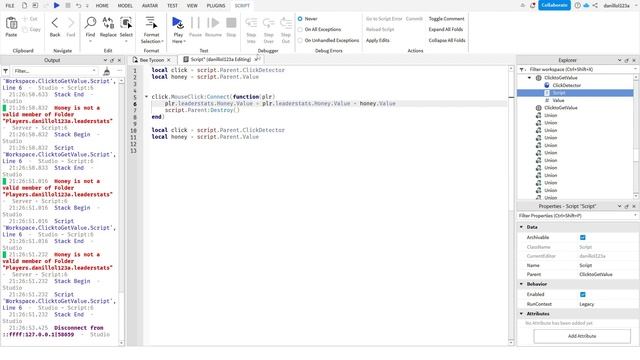Screen dimensions: 640x360
Task: Click the Add Attribute button
Action: [582, 336]
